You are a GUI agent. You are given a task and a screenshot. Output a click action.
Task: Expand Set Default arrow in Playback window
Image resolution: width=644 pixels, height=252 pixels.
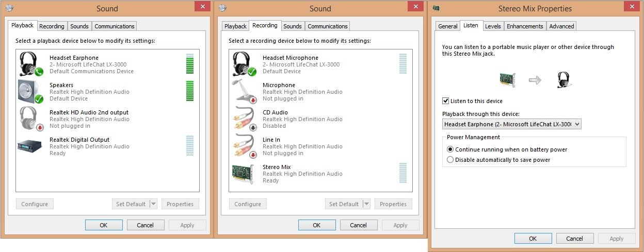[x=153, y=204]
